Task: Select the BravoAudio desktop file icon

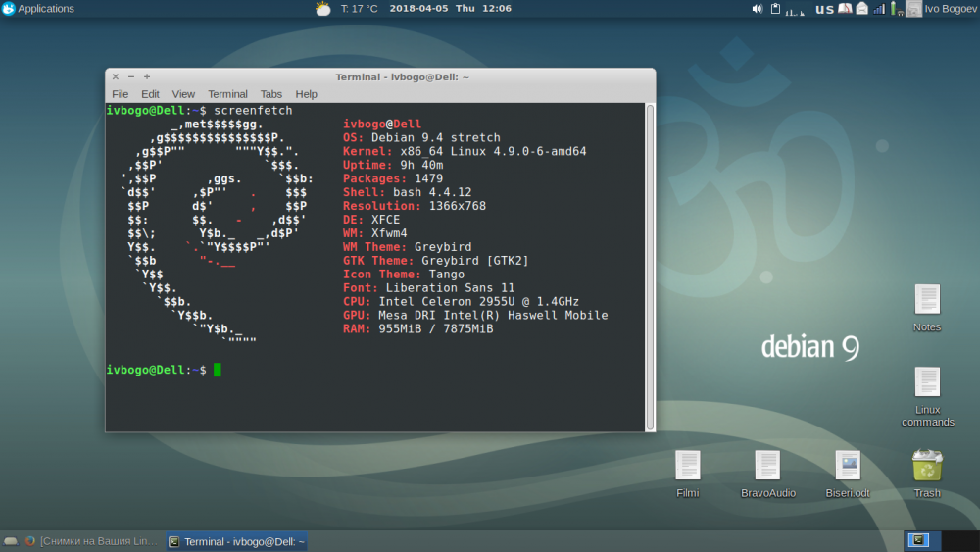Action: (x=768, y=474)
